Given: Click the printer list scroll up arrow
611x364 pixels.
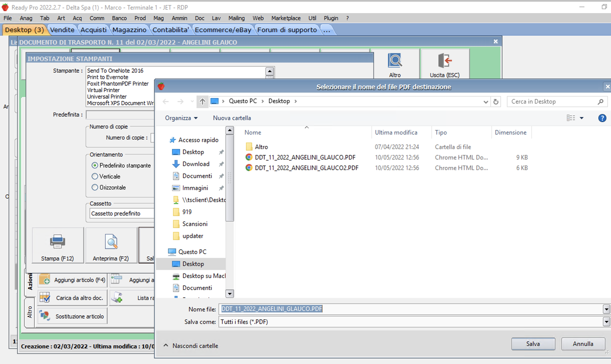Looking at the screenshot, I should [x=269, y=71].
